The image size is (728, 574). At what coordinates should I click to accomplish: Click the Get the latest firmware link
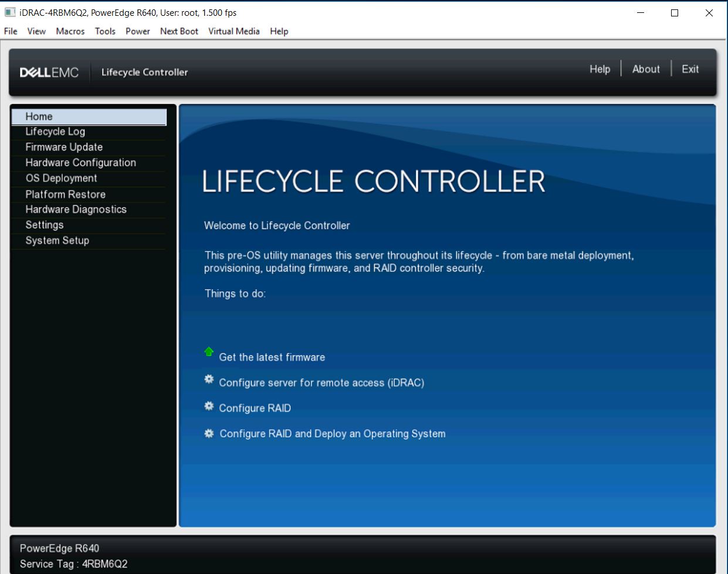coord(272,357)
